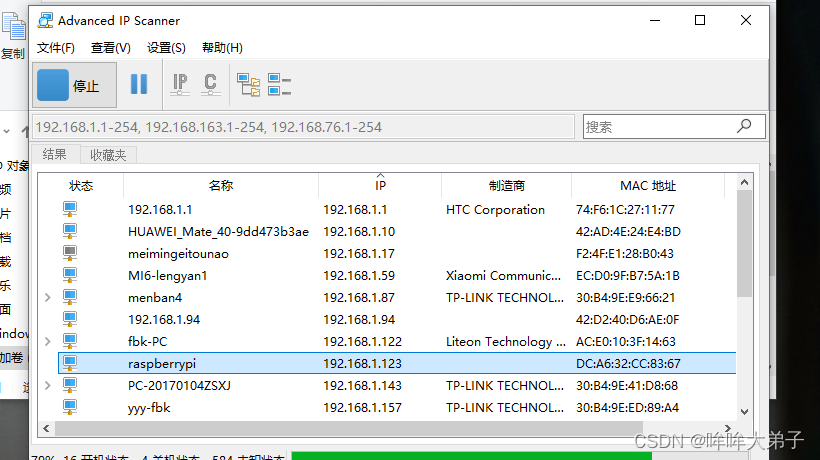Sort by the 制造商 column header

point(506,186)
